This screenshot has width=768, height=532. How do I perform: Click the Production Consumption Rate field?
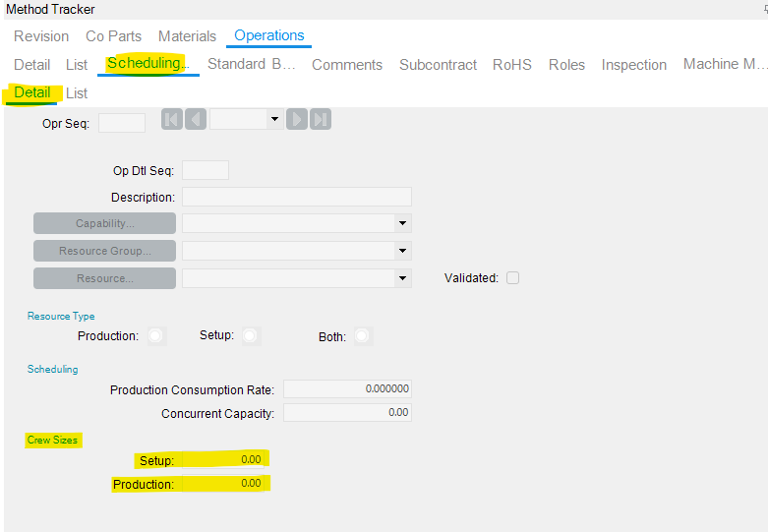point(347,389)
